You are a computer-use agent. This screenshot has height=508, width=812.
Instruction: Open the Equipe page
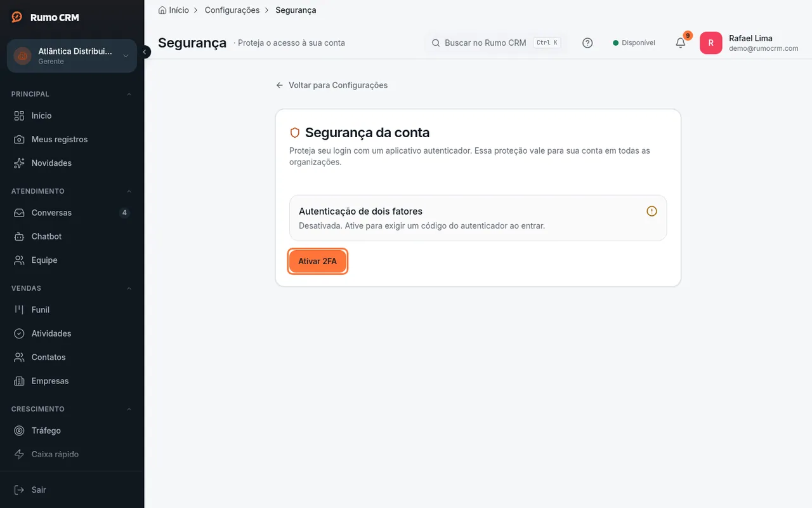(72, 260)
